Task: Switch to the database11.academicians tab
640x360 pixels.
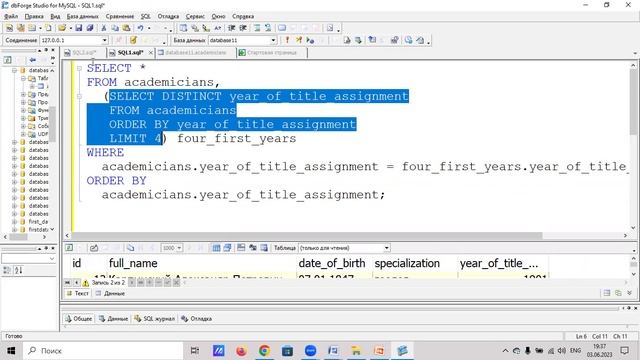Action: click(x=196, y=53)
